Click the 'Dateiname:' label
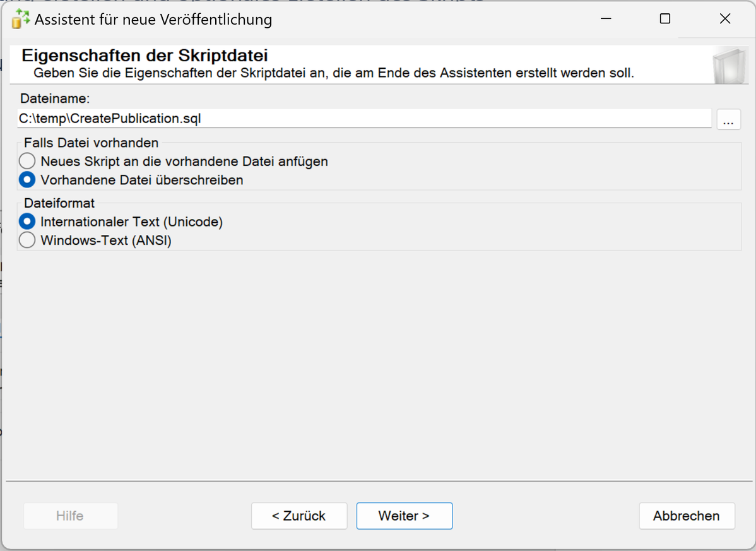 tap(55, 98)
